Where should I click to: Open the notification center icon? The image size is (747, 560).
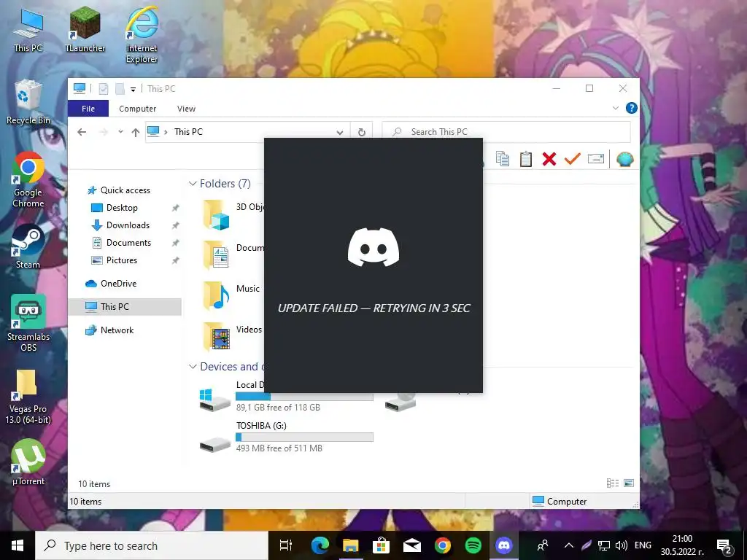point(724,545)
